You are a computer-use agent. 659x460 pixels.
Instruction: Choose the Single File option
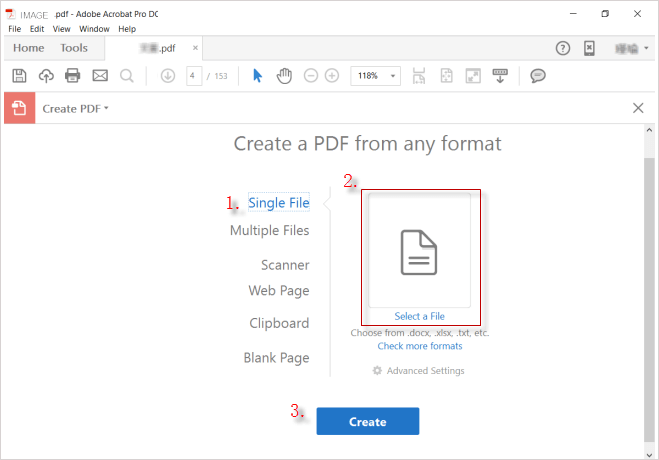(279, 202)
